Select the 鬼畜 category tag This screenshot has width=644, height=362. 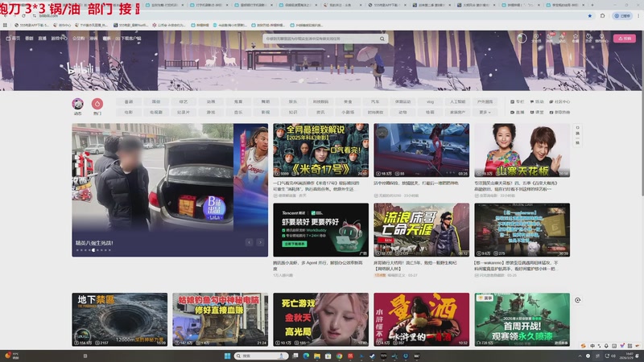[238, 101]
